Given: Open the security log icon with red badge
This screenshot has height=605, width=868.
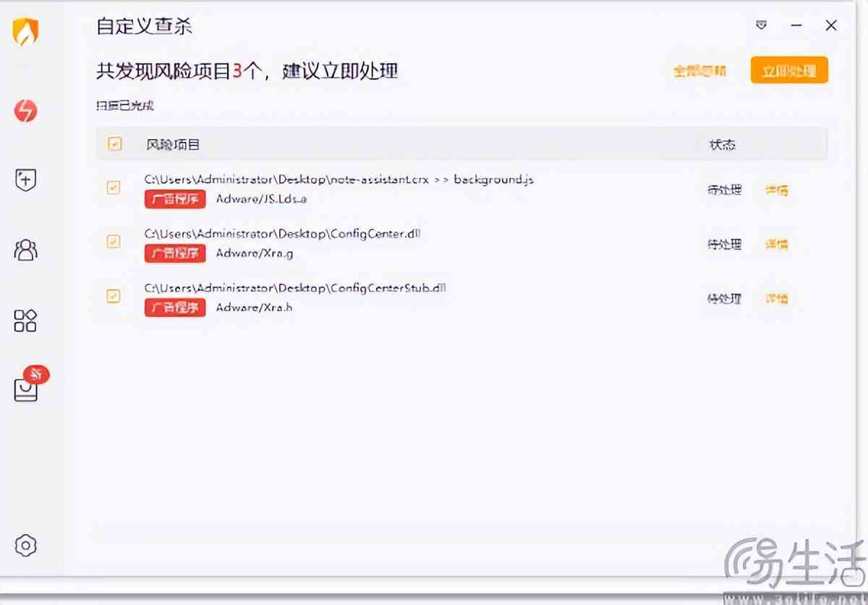Looking at the screenshot, I should tap(26, 389).
